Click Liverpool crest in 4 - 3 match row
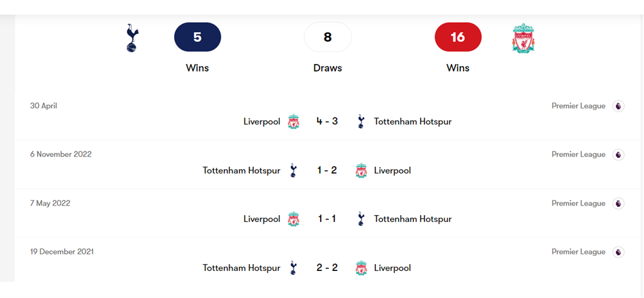 [293, 122]
